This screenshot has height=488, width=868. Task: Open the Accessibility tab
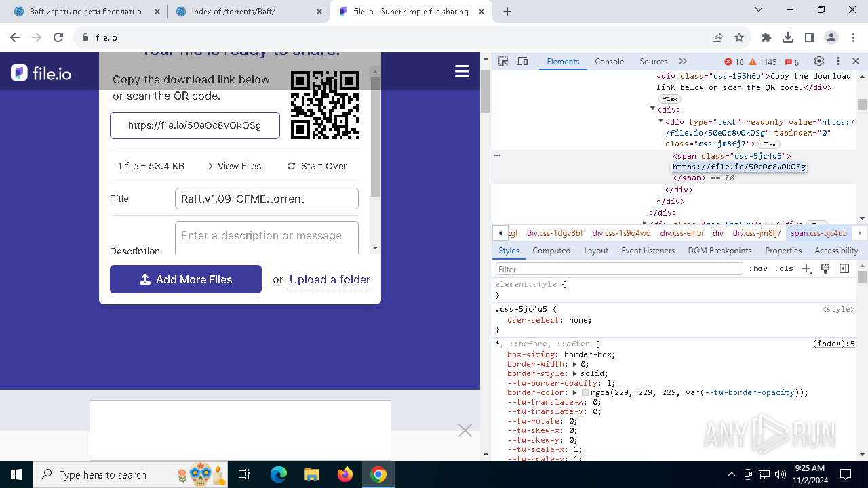point(836,251)
